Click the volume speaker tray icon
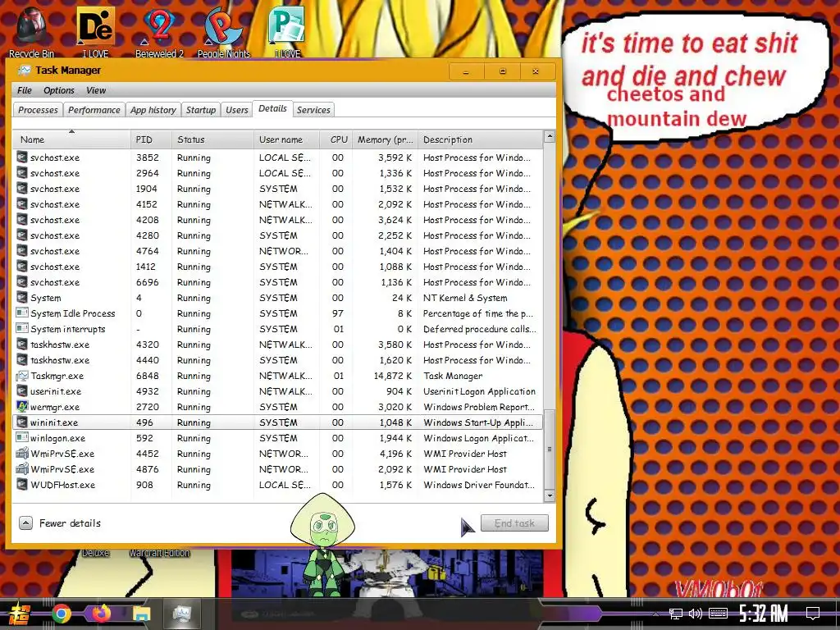The image size is (840, 630). (696, 614)
